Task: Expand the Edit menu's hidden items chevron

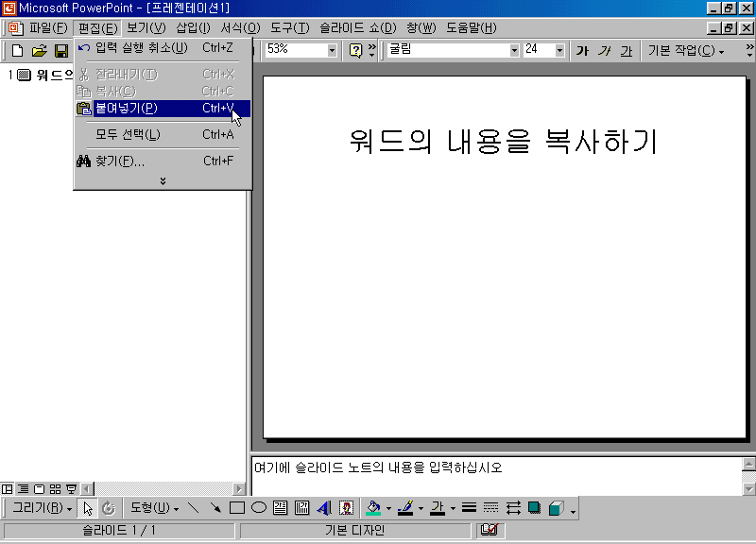Action: tap(163, 181)
